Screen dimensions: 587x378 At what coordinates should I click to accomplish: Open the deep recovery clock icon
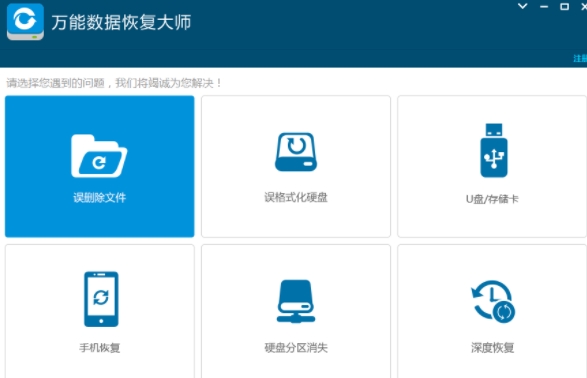click(493, 302)
